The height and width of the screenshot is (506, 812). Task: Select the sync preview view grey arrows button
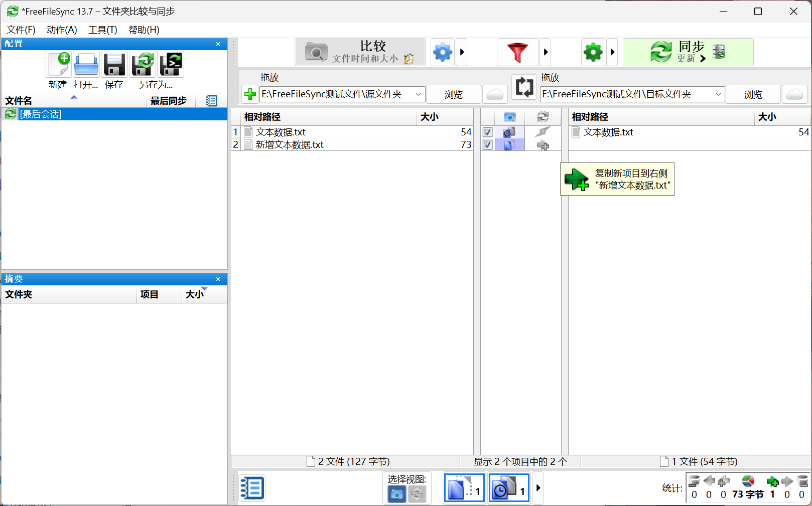(x=417, y=494)
